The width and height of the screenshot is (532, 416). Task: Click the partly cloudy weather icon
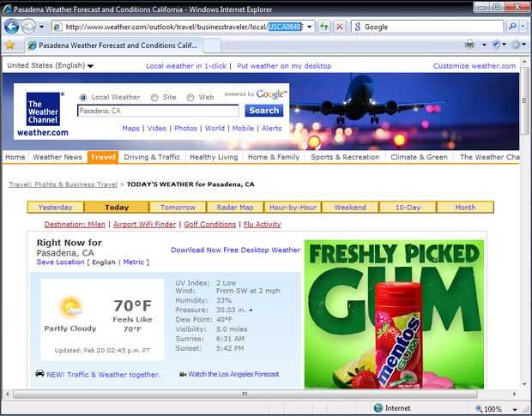point(70,306)
